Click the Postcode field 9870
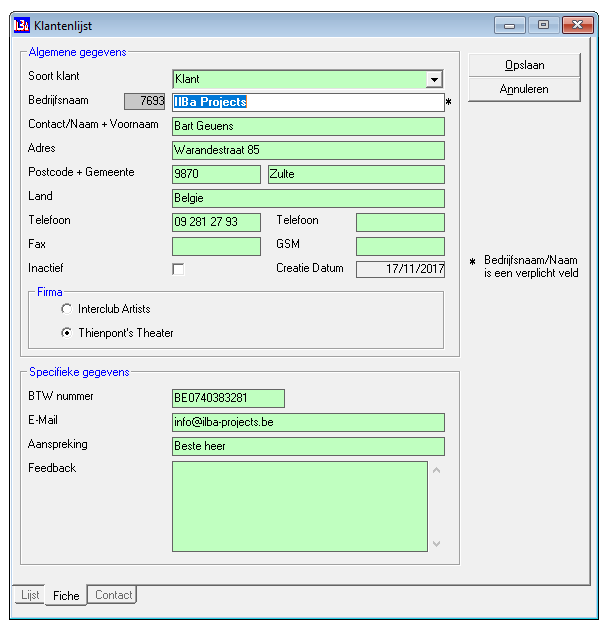The image size is (613, 633). pyautogui.click(x=216, y=174)
